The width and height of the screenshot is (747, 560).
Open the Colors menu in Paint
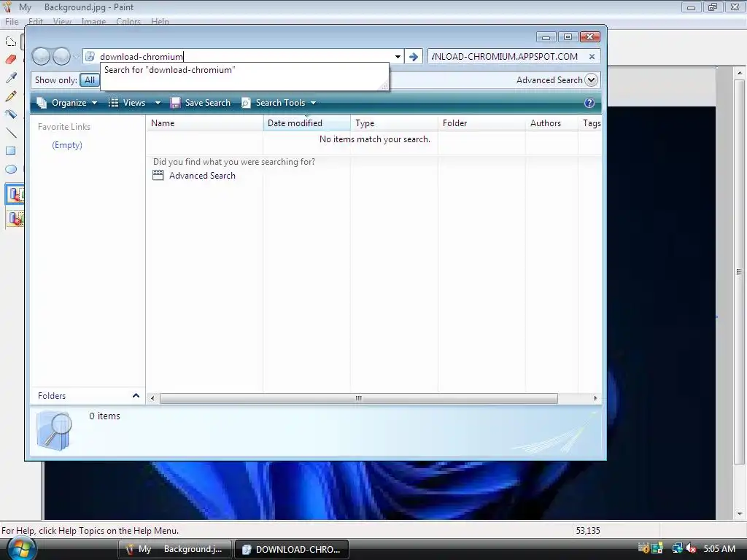click(128, 21)
